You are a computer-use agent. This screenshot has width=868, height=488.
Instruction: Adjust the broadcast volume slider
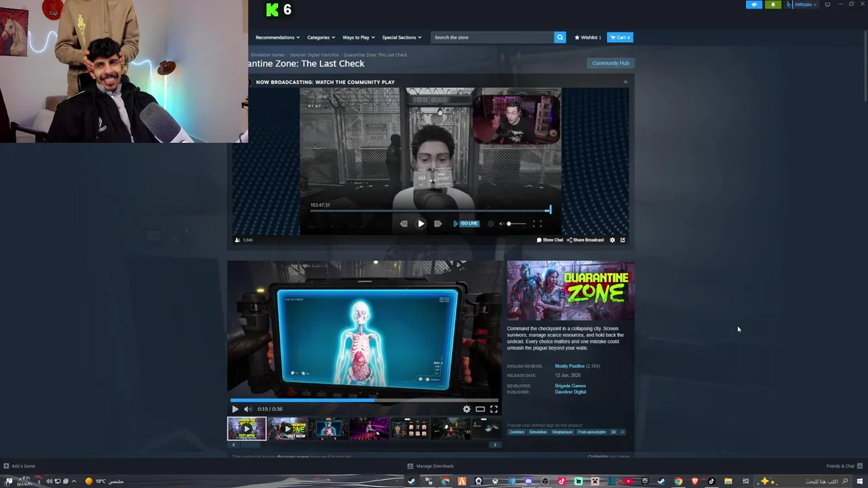[x=516, y=224]
